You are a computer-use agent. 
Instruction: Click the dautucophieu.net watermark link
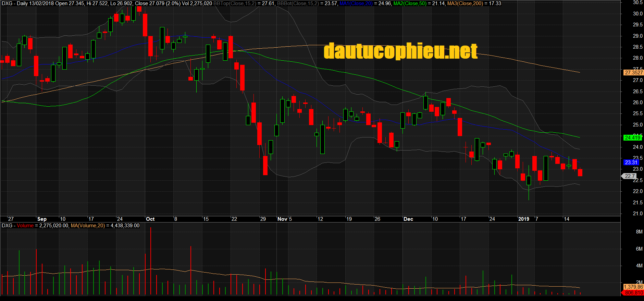(x=400, y=51)
